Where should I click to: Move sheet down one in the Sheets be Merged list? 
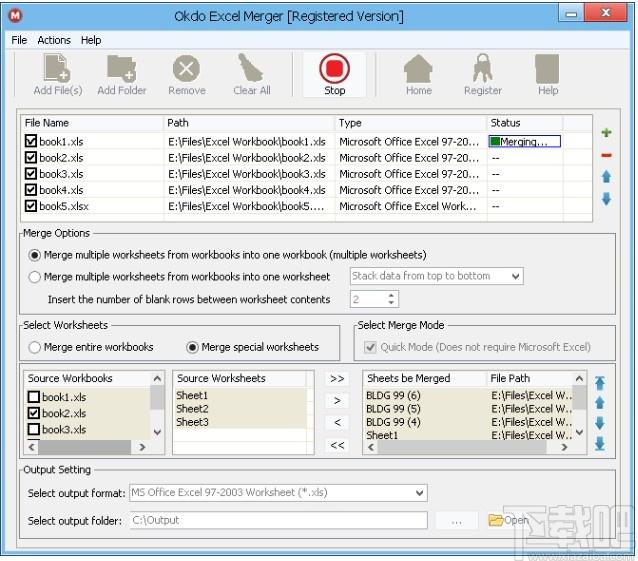600,423
